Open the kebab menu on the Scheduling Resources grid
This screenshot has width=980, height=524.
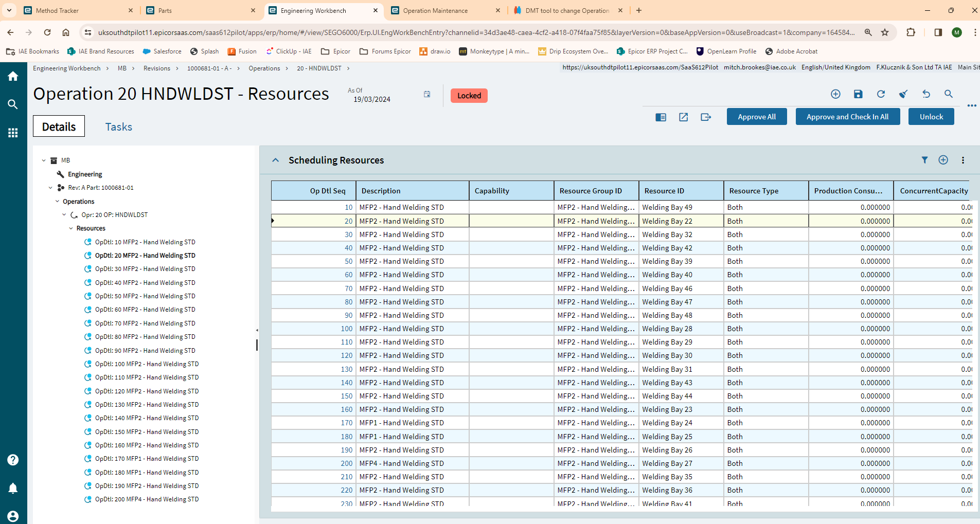click(962, 160)
